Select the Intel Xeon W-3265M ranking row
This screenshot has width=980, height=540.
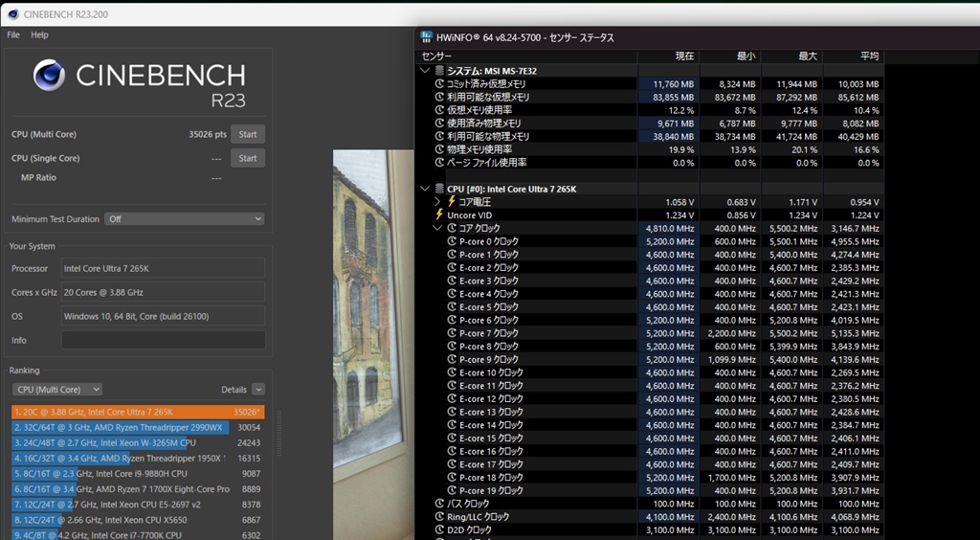[138, 442]
